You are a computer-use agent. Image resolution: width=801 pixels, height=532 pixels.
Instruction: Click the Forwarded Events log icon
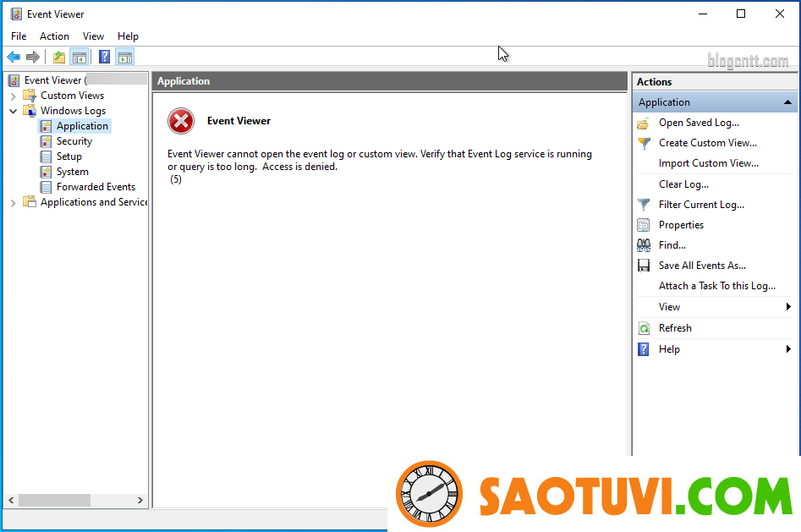46,187
